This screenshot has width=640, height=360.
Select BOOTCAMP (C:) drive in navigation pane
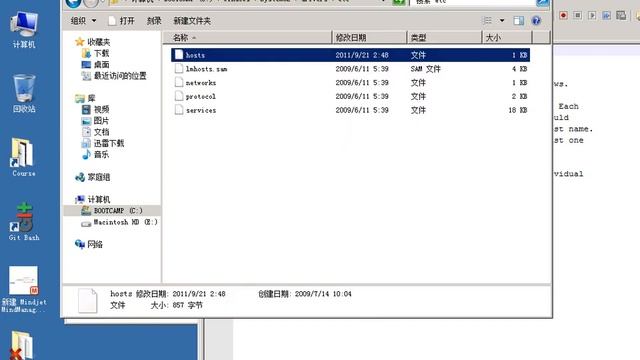112,211
